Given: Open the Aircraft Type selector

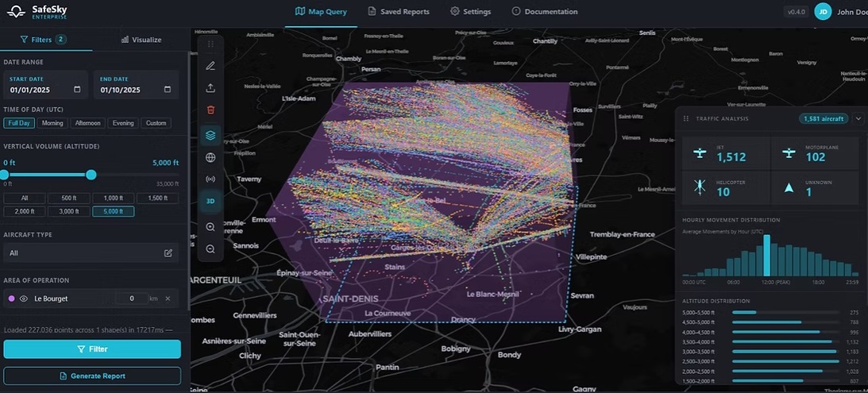Looking at the screenshot, I should click(x=168, y=253).
